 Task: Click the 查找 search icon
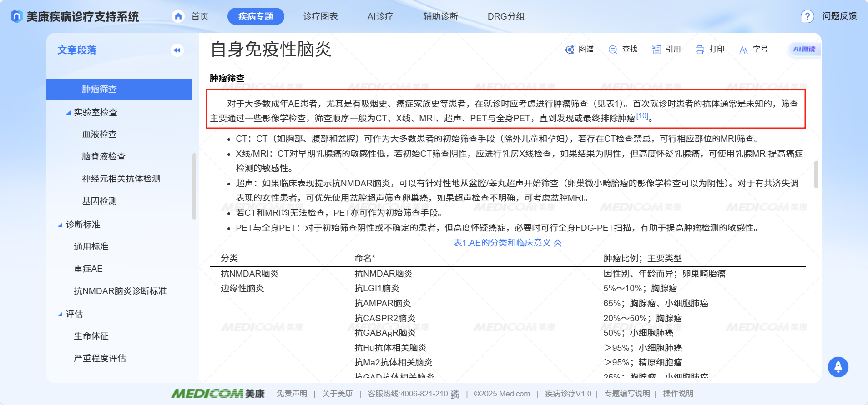(613, 50)
